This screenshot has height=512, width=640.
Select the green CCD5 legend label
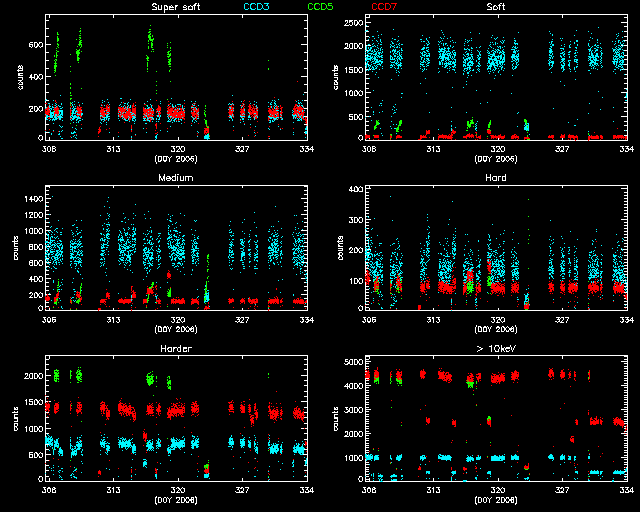321,8
